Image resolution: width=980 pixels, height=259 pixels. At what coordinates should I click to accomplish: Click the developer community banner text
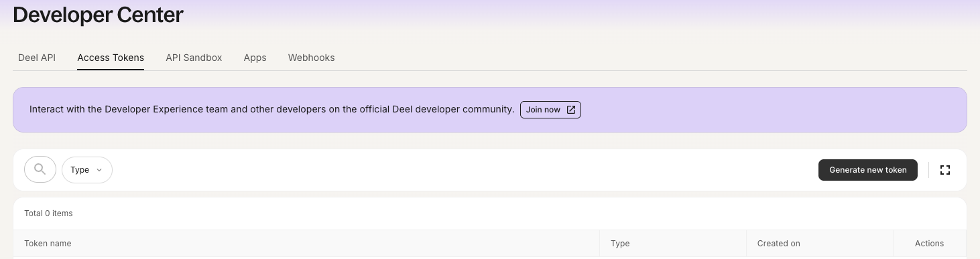pyautogui.click(x=272, y=109)
